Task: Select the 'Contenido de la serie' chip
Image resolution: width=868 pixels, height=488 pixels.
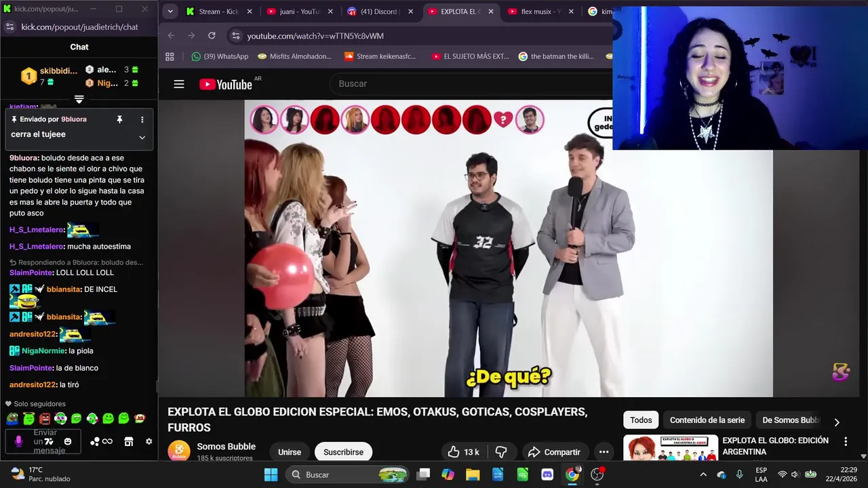Action: 707,420
